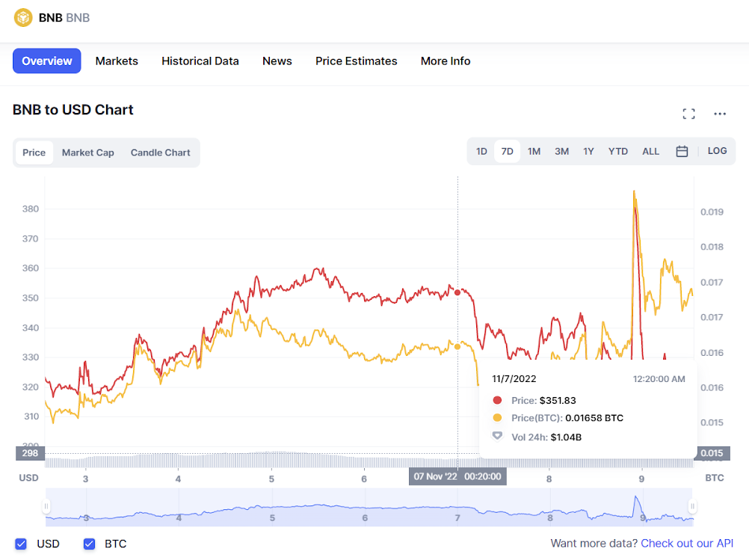Click the mini navigator chart near 7
The width and height of the screenshot is (749, 560).
(457, 517)
